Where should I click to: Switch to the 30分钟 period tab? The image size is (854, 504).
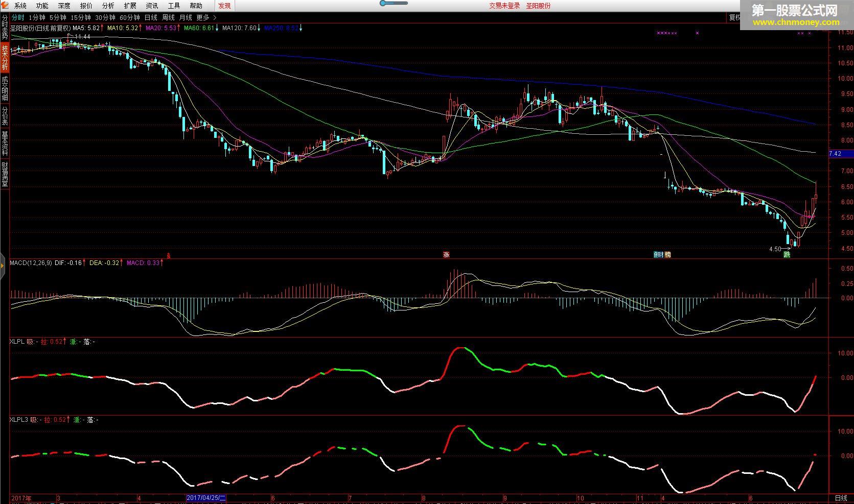pyautogui.click(x=105, y=17)
